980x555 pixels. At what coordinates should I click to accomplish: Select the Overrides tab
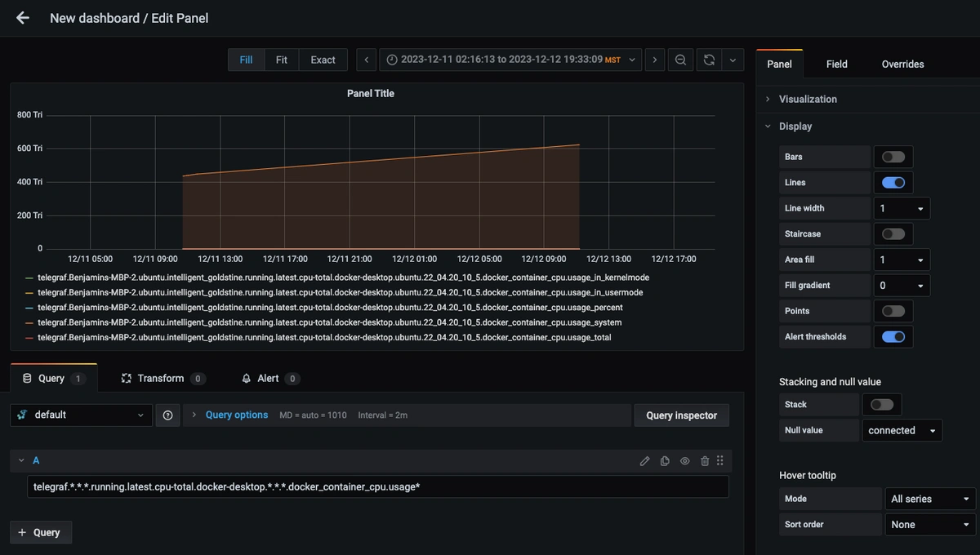902,64
